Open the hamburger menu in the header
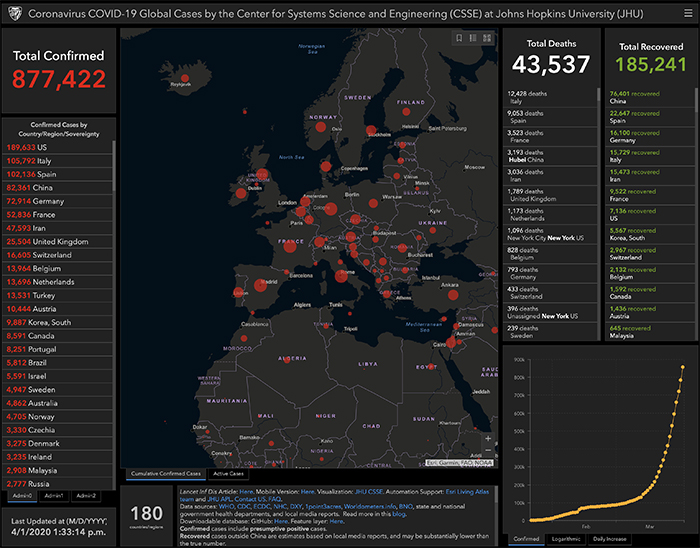This screenshot has width=700, height=548. [x=687, y=13]
